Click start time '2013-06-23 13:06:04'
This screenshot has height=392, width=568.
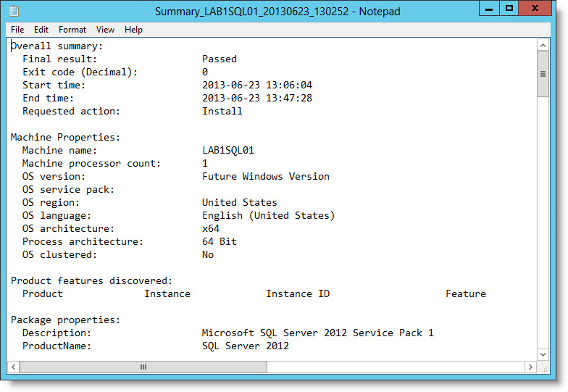[256, 86]
